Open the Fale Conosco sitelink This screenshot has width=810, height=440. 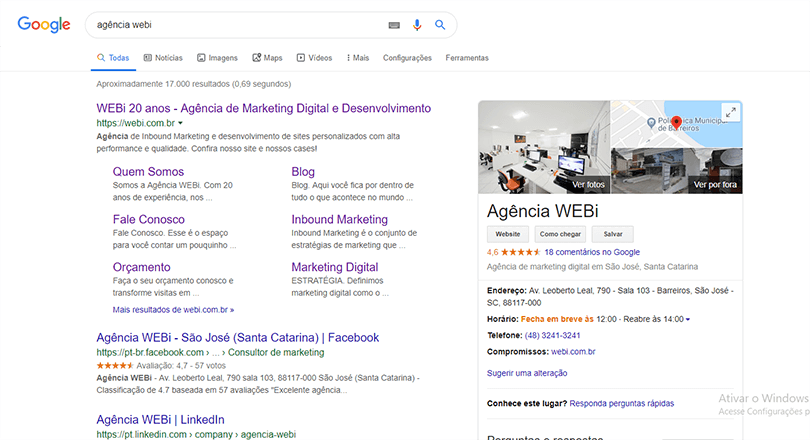149,219
